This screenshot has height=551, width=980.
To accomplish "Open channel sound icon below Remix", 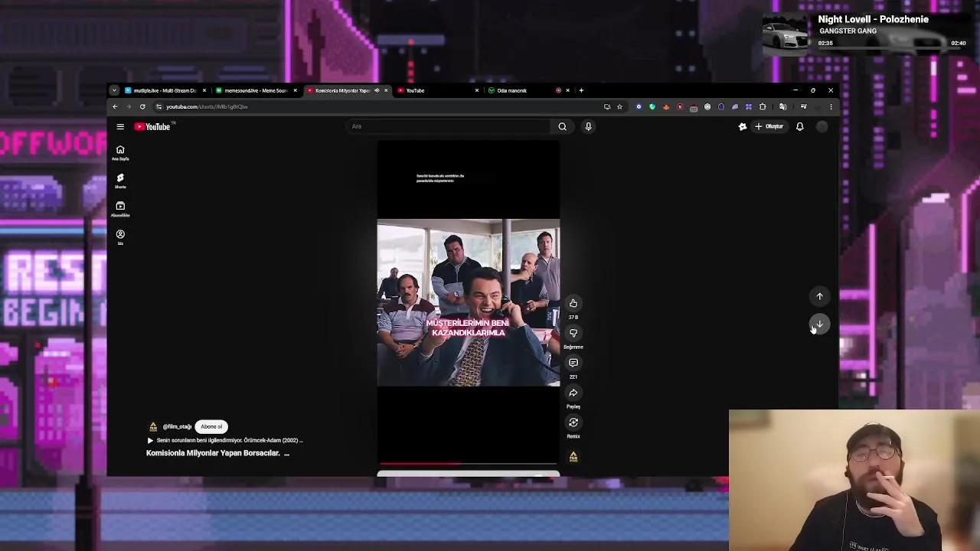I will (x=573, y=456).
